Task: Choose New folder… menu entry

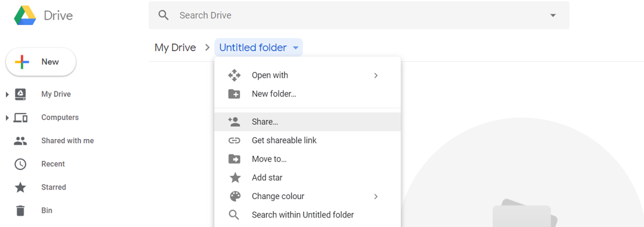Action: pyautogui.click(x=307, y=94)
